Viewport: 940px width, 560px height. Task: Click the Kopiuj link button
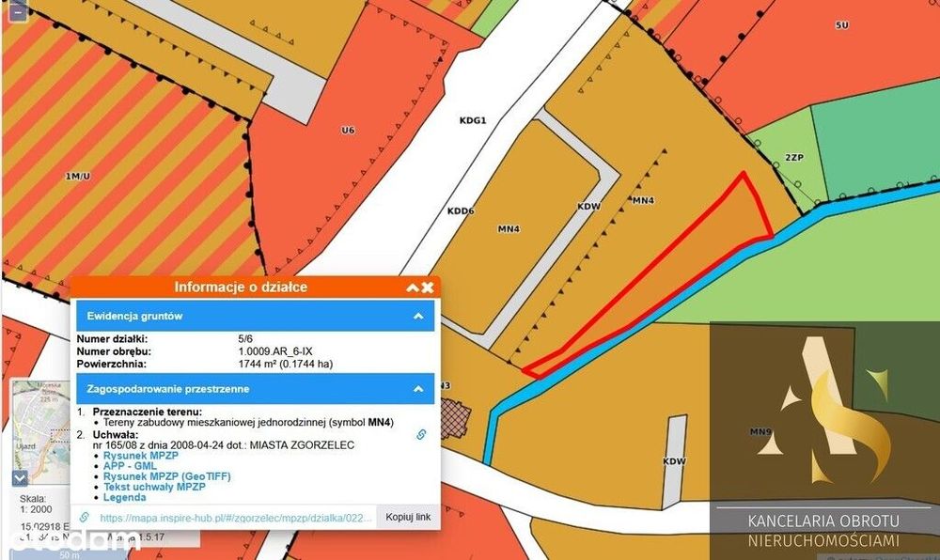tap(408, 517)
